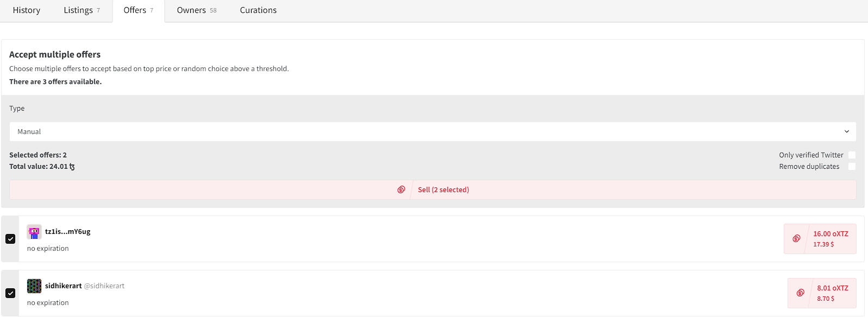The height and width of the screenshot is (323, 868).
Task: Click coin icon beside 16.00 oXTZ offer
Action: pyautogui.click(x=796, y=238)
